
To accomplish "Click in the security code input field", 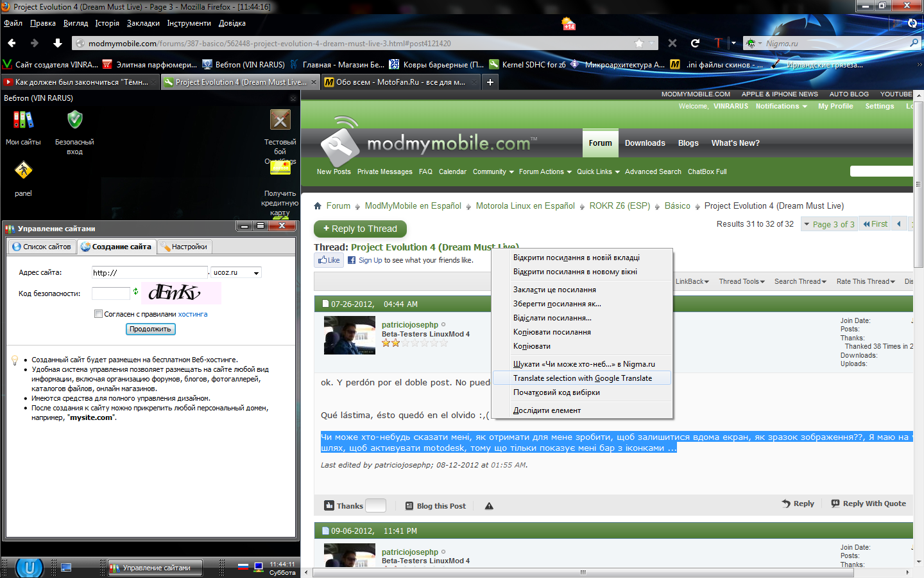I will [x=111, y=293].
